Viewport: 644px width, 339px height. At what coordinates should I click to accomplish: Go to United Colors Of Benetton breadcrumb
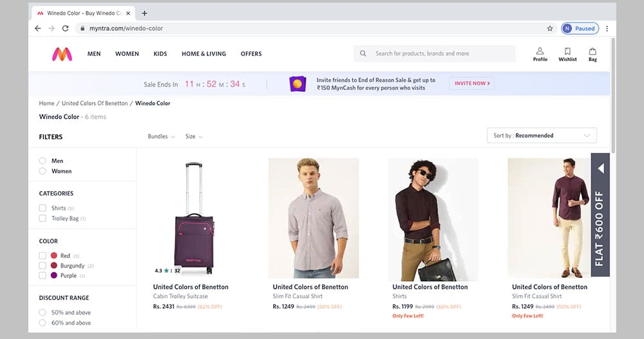[95, 104]
